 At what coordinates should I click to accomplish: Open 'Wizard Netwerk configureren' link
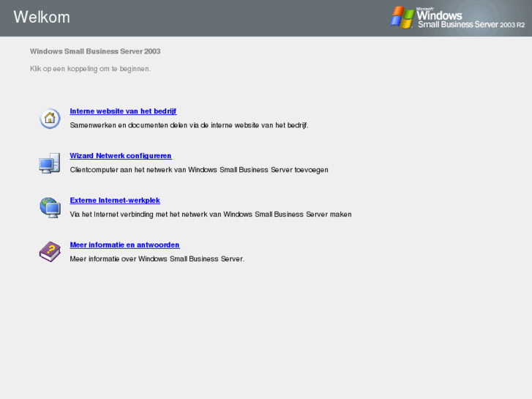pyautogui.click(x=121, y=155)
